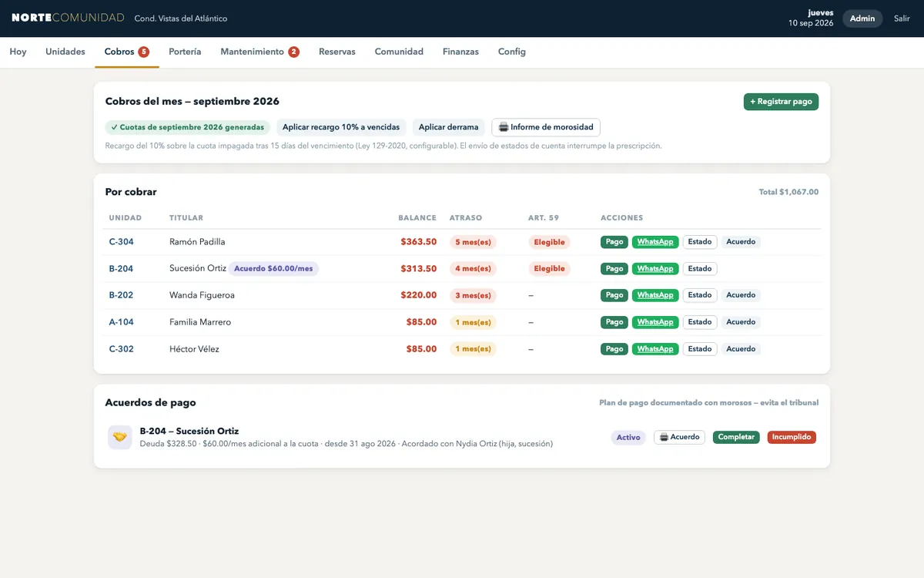The width and height of the screenshot is (924, 578).
Task: Open the Mantenimiento tab
Action: click(260, 52)
